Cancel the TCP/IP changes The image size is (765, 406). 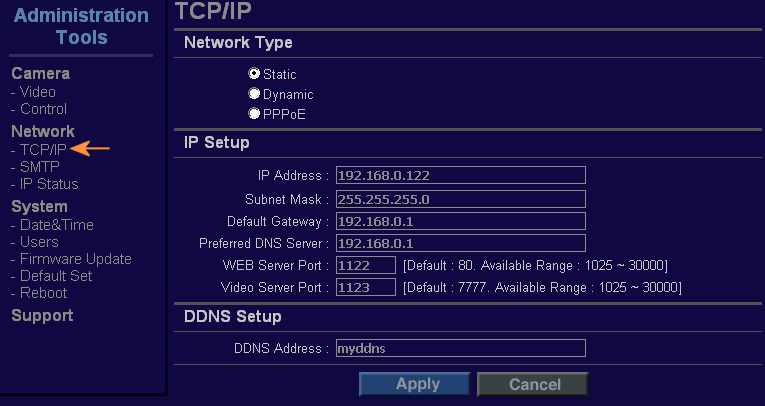click(533, 384)
